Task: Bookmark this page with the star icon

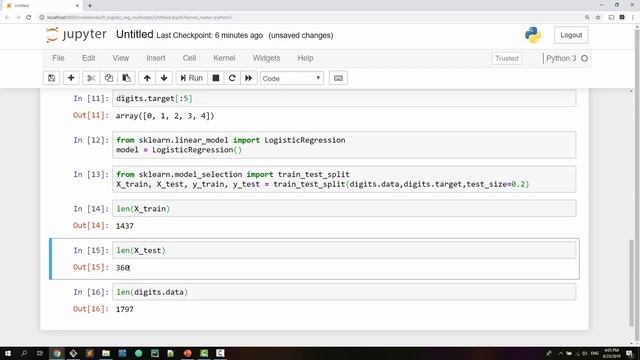Action: coord(598,18)
